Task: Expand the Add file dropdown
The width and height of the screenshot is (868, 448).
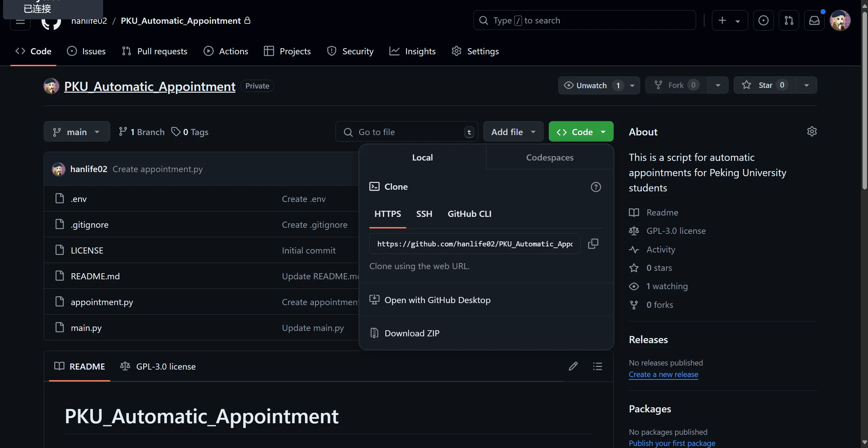Action: click(x=513, y=132)
